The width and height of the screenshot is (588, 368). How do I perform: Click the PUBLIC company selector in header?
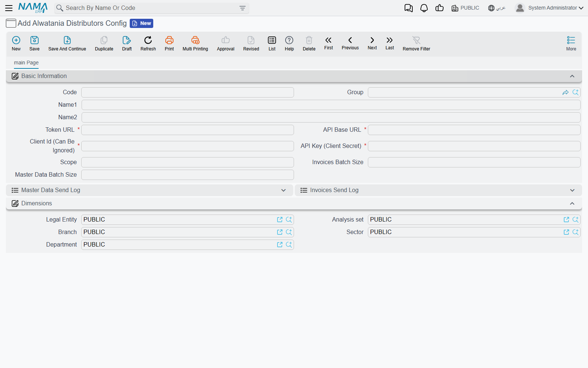(465, 8)
